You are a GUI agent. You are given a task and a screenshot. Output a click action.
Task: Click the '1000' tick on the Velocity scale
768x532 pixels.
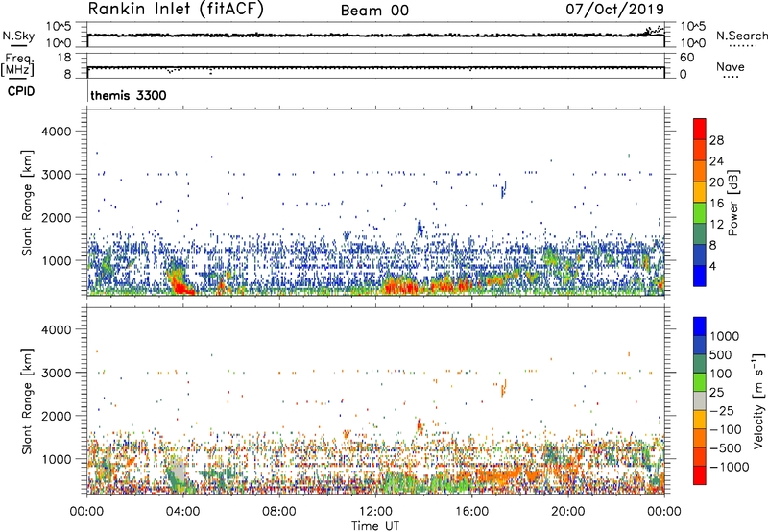725,336
